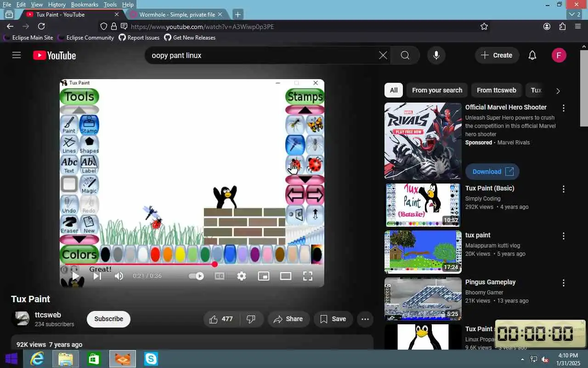This screenshot has width=588, height=368.
Task: Open the notifications bell
Action: [x=532, y=55]
